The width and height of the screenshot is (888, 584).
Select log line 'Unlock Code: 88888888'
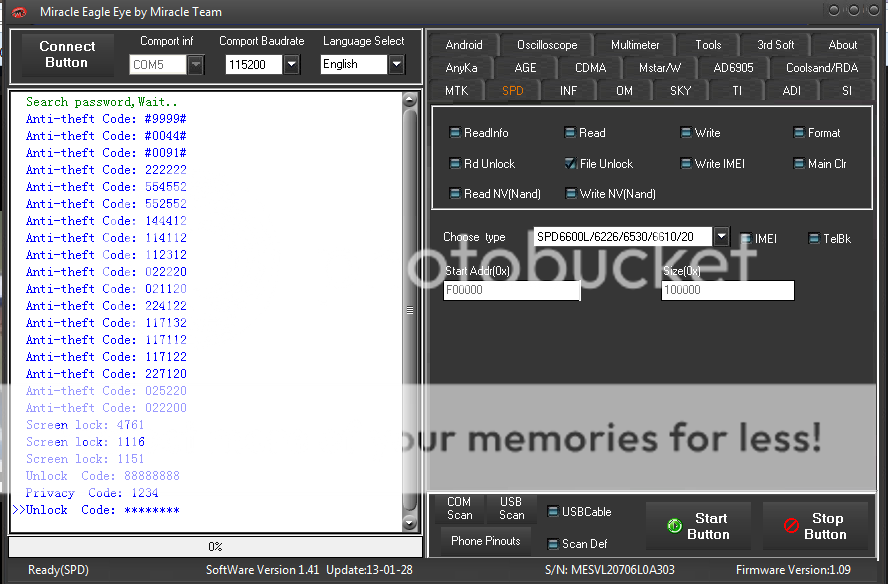103,476
